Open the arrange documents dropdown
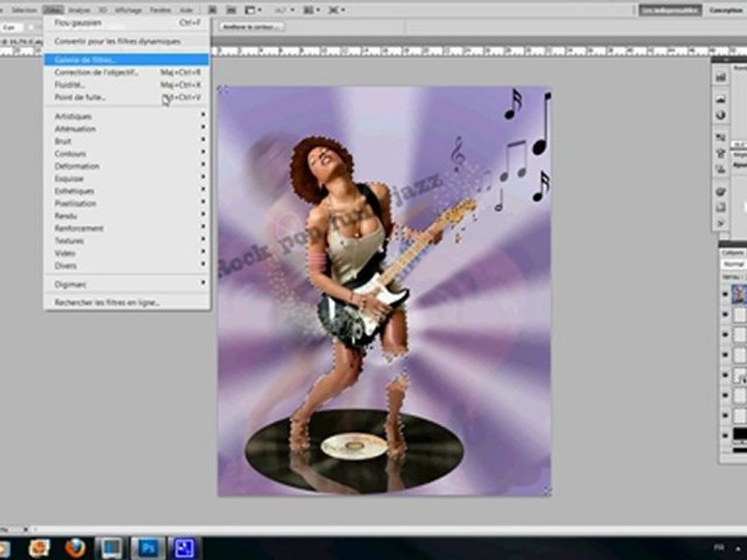This screenshot has height=560, width=747. [x=312, y=9]
